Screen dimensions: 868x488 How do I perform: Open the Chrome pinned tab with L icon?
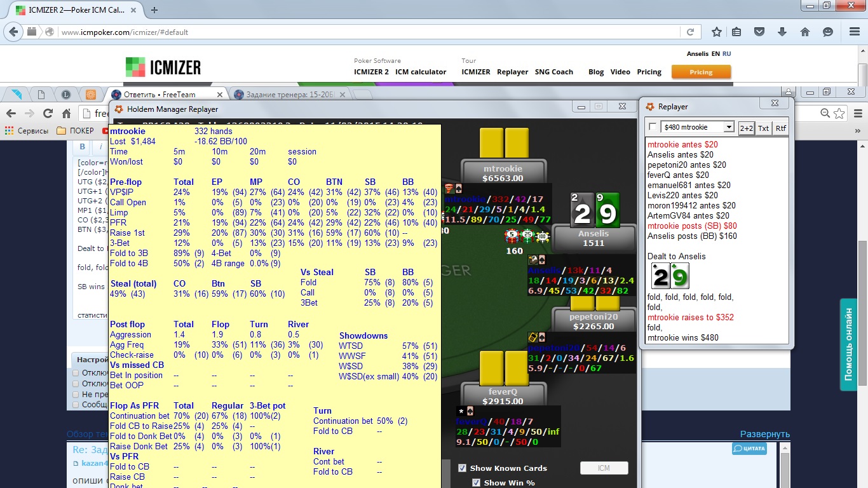click(x=66, y=95)
